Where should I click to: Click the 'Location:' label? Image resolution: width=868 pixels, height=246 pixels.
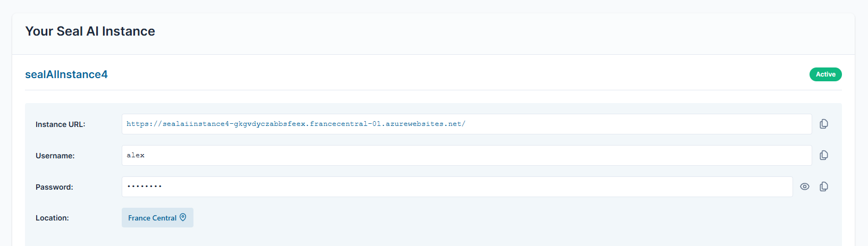point(52,218)
